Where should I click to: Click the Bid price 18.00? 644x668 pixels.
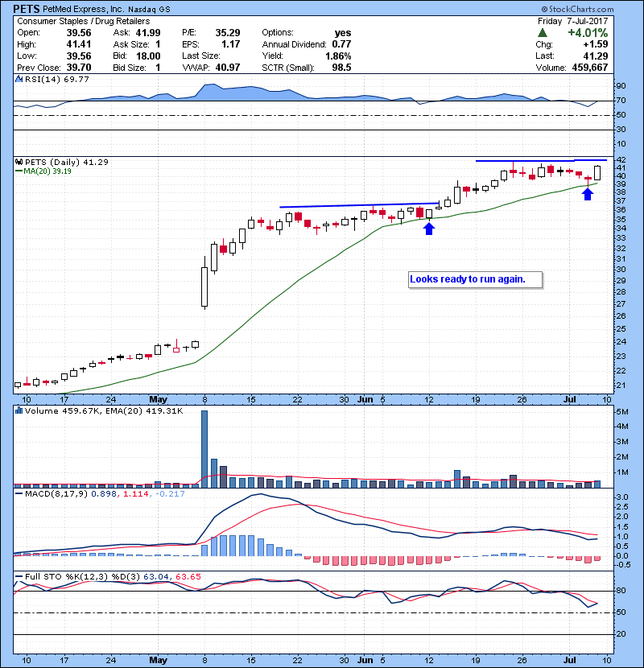tap(148, 56)
